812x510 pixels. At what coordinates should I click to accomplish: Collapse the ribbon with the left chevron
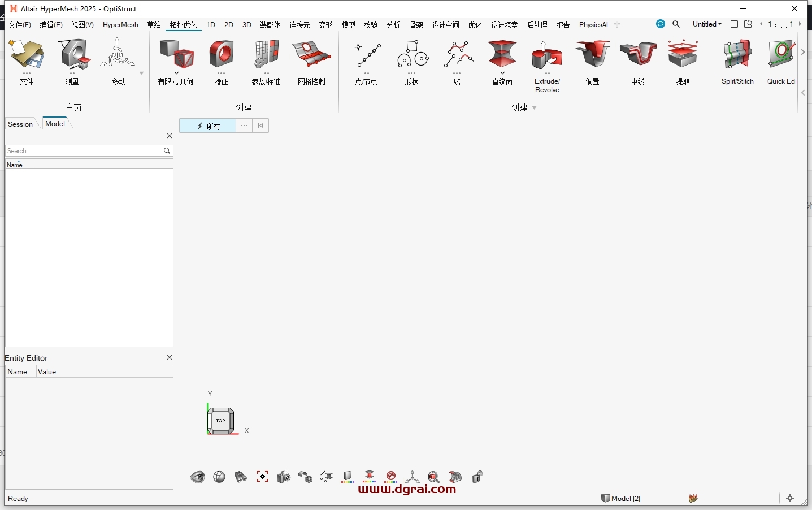(803, 93)
